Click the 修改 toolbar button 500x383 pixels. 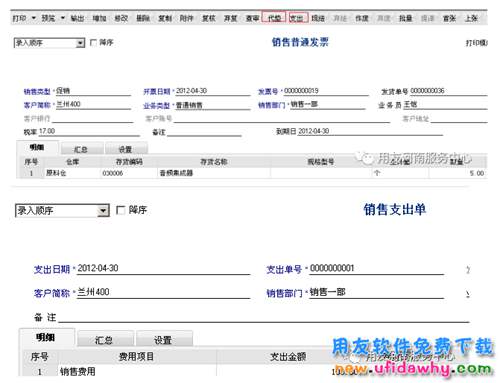coord(121,18)
